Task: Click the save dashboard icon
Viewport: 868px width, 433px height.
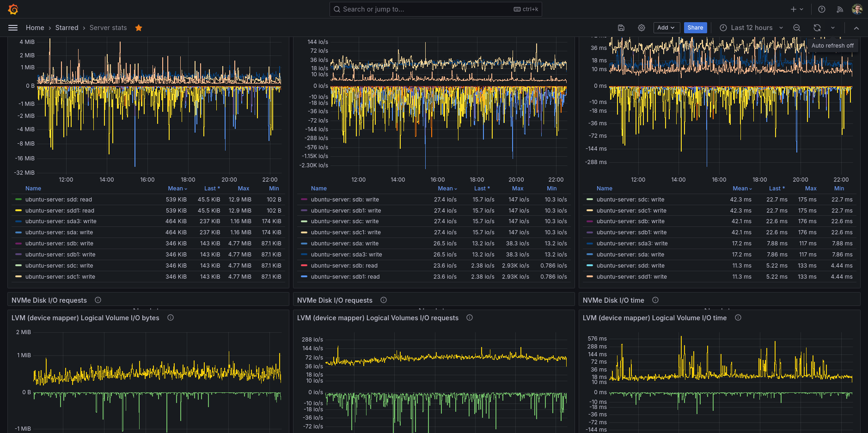Action: click(621, 28)
